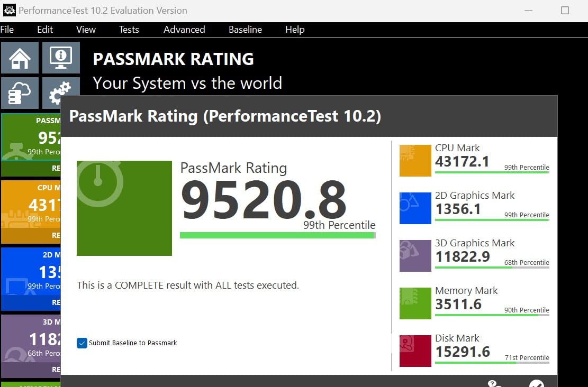Click the dialog title PassMark Rating (PerformanceTest 10.2)
The height and width of the screenshot is (387, 588).
pyautogui.click(x=225, y=116)
